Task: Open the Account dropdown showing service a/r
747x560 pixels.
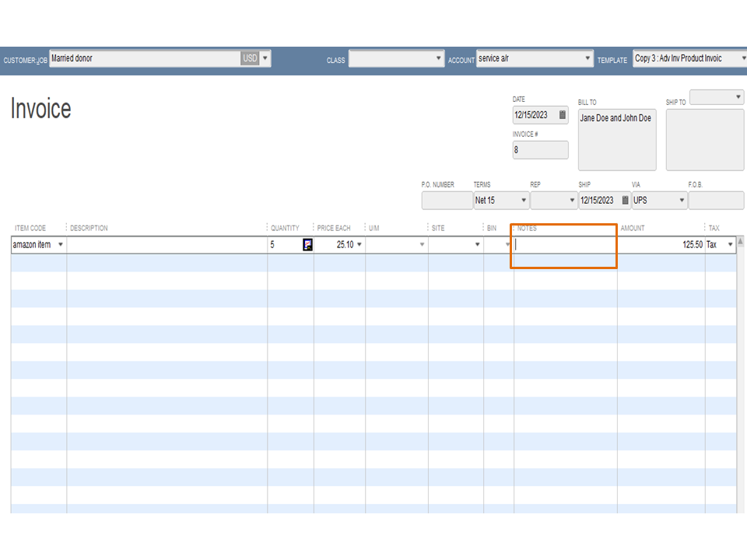Action: (x=587, y=58)
